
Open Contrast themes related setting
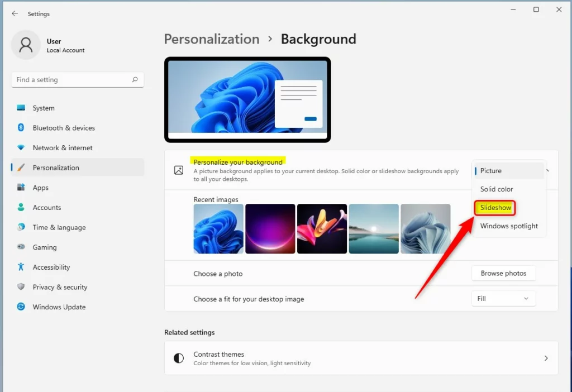pyautogui.click(x=361, y=358)
